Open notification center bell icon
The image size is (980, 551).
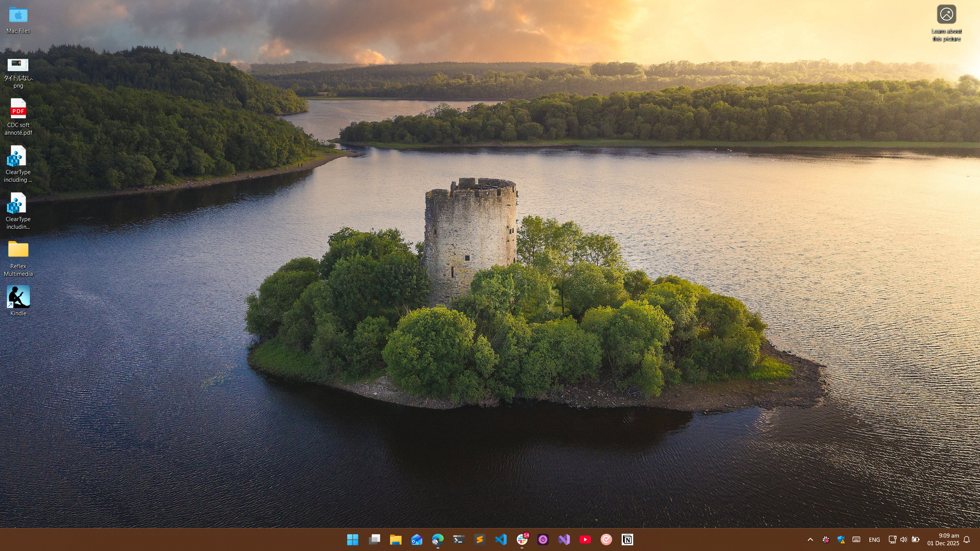coord(967,540)
